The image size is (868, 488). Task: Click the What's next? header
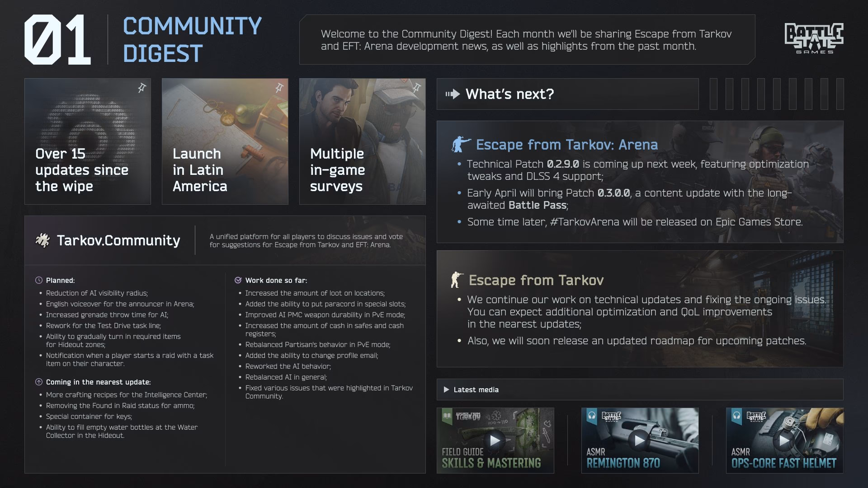[509, 94]
